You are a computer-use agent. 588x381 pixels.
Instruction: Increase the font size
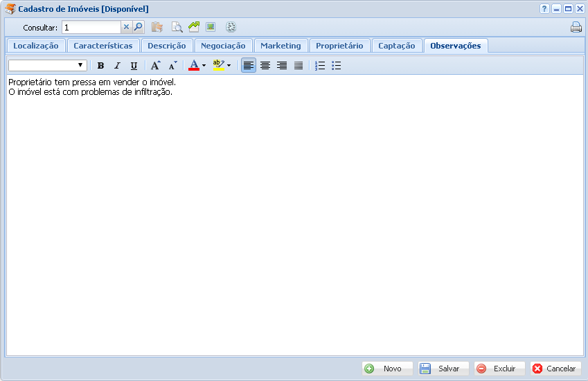coord(156,66)
